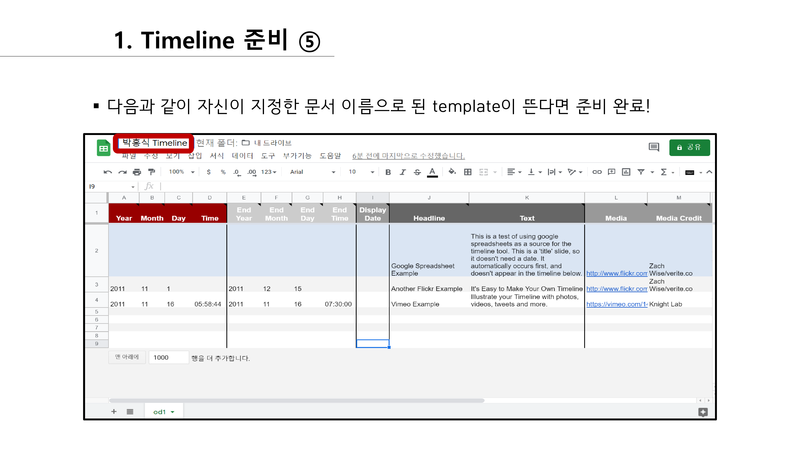Open the 100% zoom dropdown
This screenshot has height=450, width=800.
click(181, 172)
